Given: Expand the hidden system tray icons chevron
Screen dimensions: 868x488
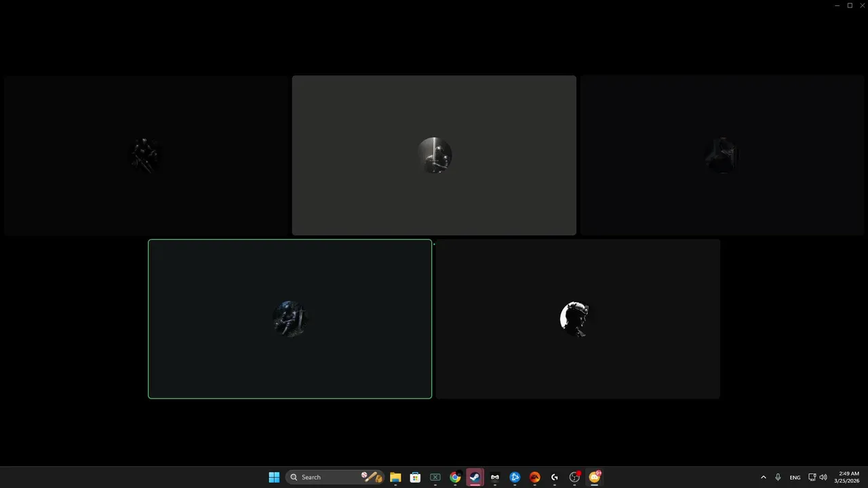Looking at the screenshot, I should [764, 477].
